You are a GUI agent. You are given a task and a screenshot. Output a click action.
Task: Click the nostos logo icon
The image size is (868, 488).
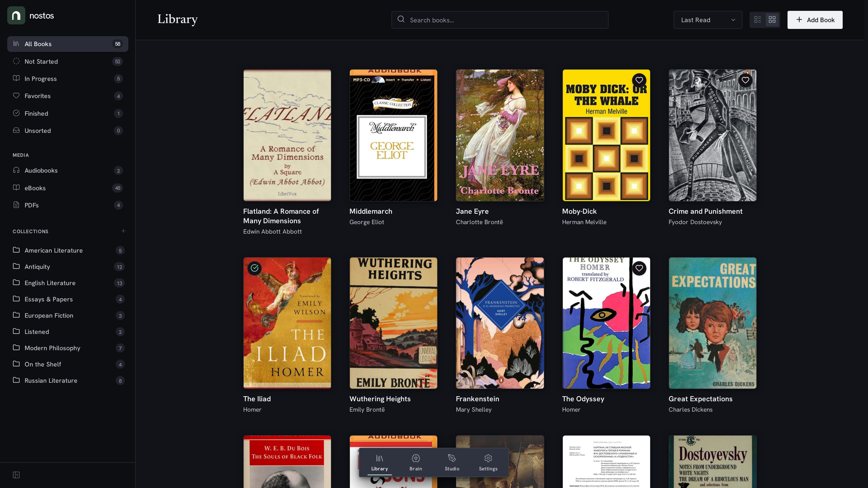pos(16,16)
